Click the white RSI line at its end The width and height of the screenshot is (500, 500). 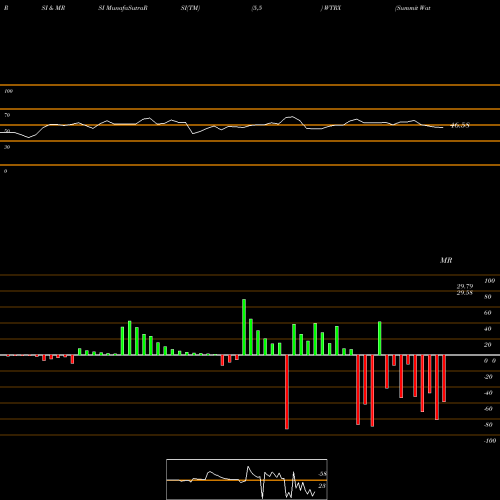tap(442, 127)
